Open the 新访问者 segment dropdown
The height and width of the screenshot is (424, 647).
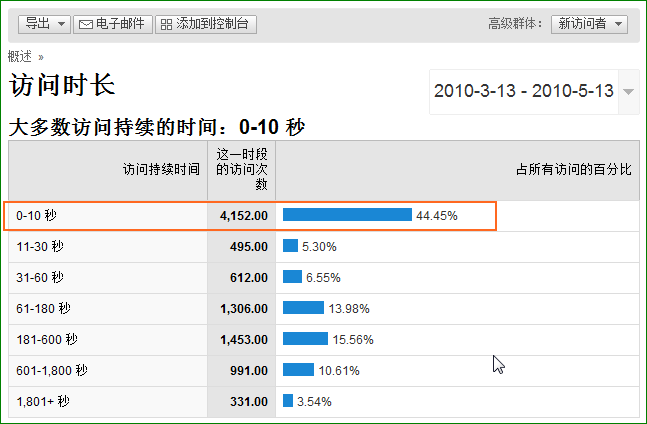pyautogui.click(x=589, y=24)
